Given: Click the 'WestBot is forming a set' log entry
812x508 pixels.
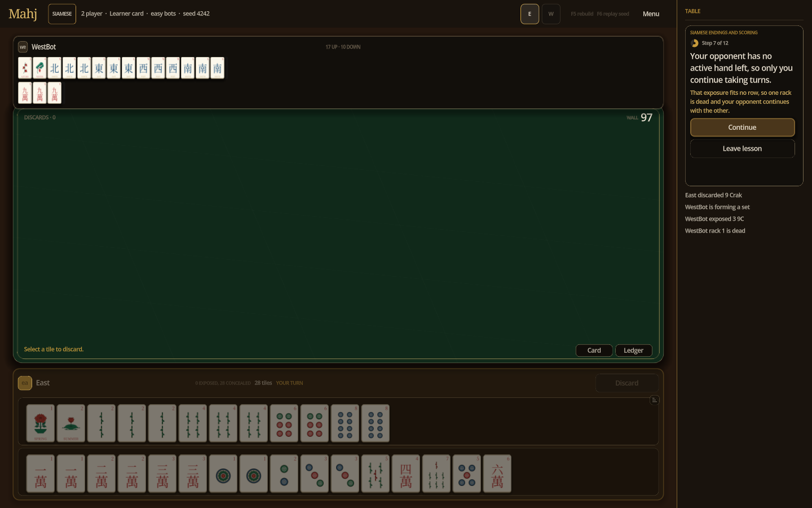Looking at the screenshot, I should pyautogui.click(x=717, y=207).
